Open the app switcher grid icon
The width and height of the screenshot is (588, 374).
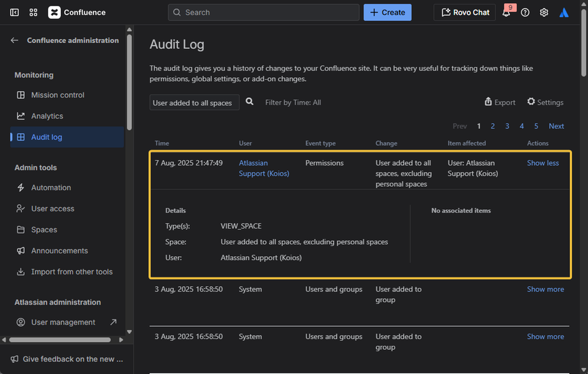point(33,12)
